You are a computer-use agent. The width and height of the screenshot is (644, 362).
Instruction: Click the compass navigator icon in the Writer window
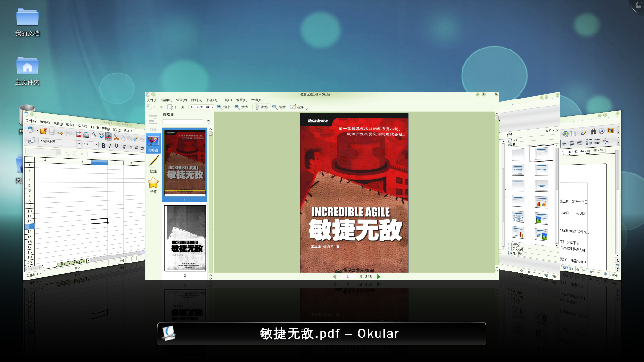602,131
